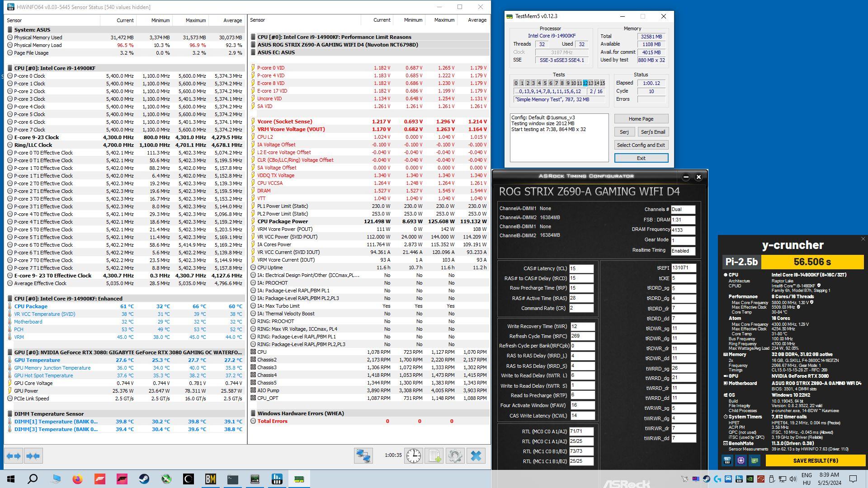Start logging with the log file icon
This screenshot has width=868, height=488.
click(434, 456)
